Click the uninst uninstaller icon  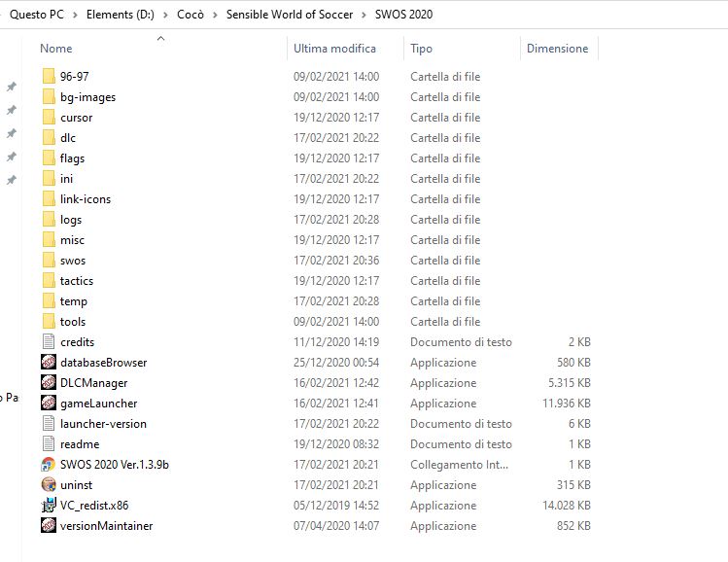50,484
